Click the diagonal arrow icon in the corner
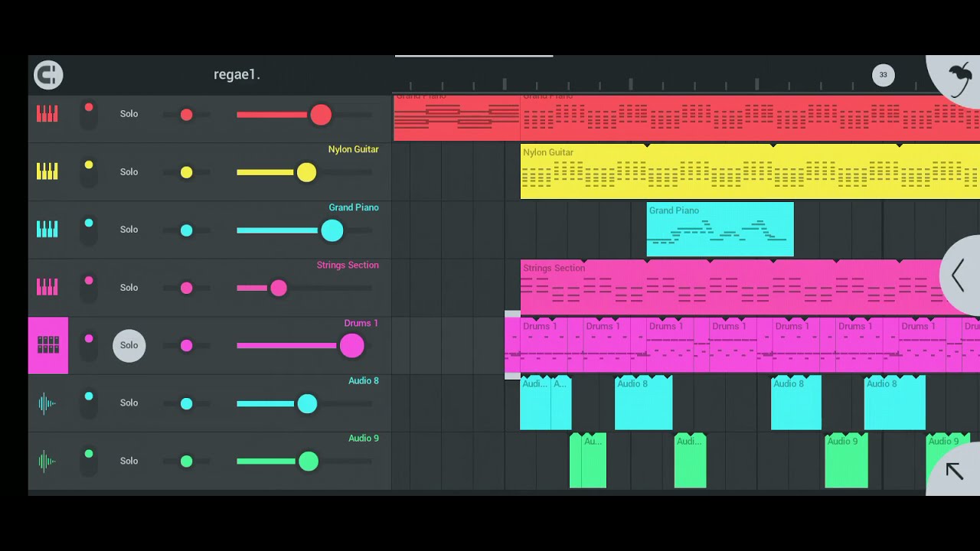Screen dimensions: 980x551 [x=954, y=471]
